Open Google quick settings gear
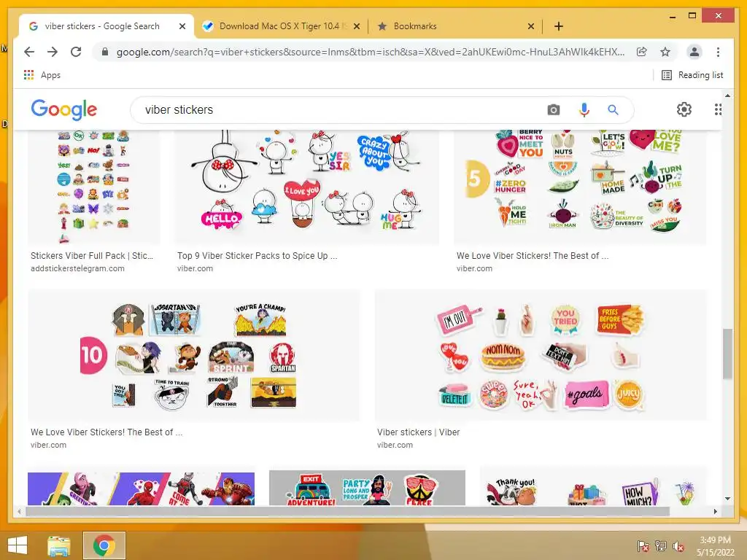 (684, 109)
